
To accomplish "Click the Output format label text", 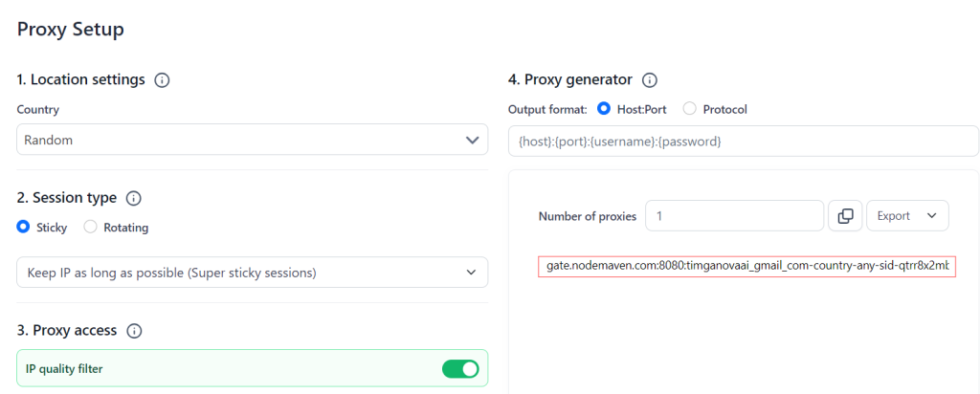I will (x=547, y=109).
